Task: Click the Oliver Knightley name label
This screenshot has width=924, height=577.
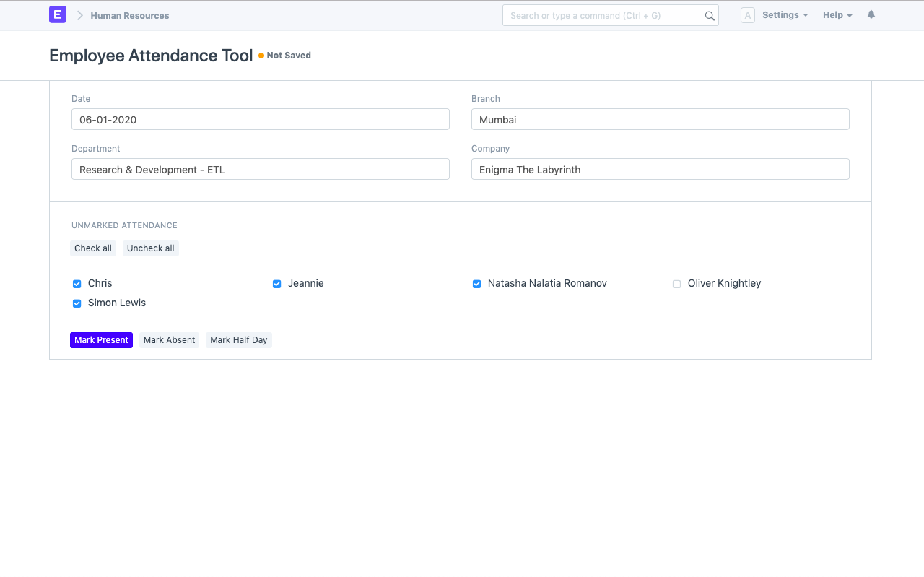Action: tap(724, 283)
